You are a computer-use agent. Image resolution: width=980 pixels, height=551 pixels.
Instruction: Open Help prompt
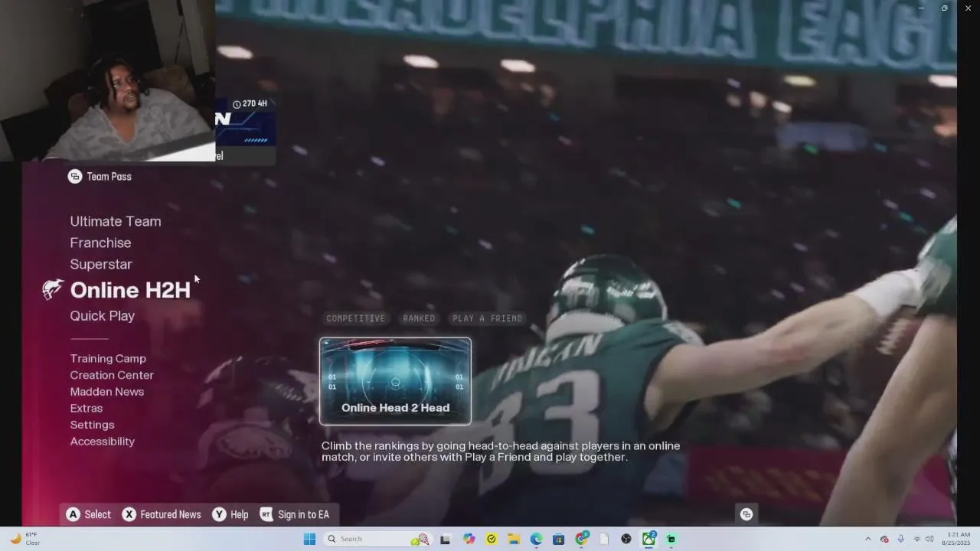240,515
